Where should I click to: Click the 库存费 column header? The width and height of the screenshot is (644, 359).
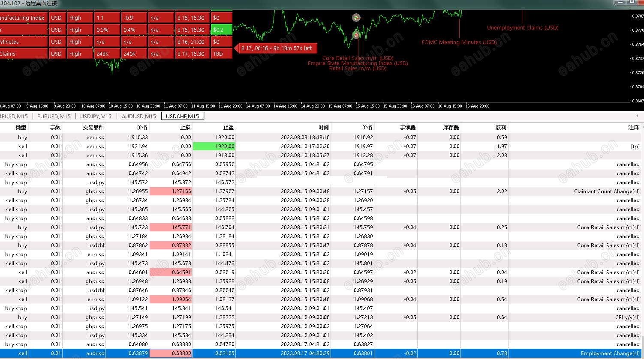pyautogui.click(x=451, y=127)
